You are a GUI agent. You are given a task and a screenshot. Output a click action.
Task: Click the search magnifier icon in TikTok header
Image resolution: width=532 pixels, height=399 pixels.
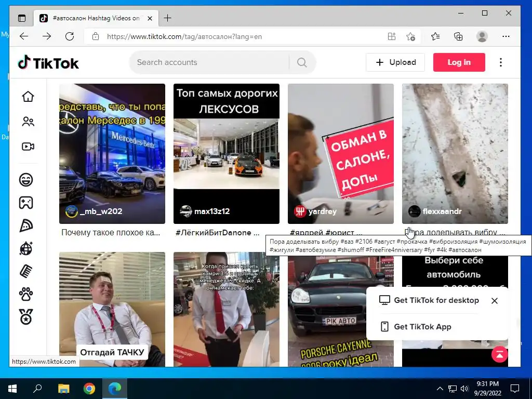point(302,62)
